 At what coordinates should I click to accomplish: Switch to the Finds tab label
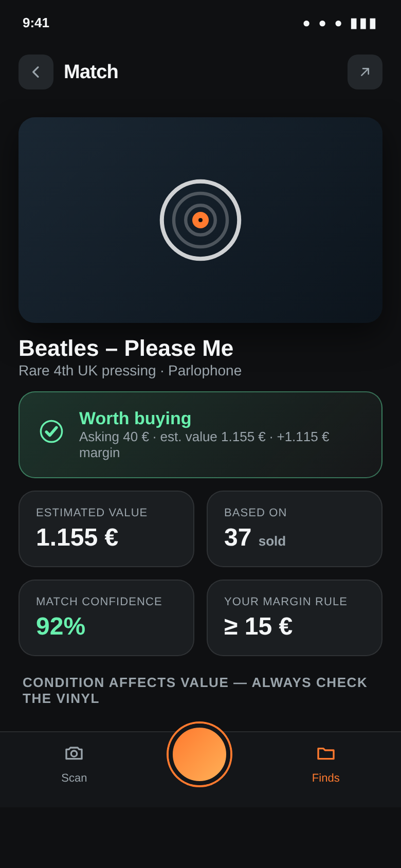(326, 778)
